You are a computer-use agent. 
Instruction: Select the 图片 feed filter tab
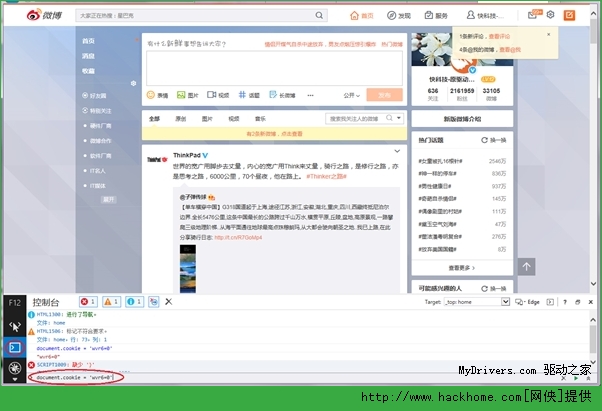207,119
